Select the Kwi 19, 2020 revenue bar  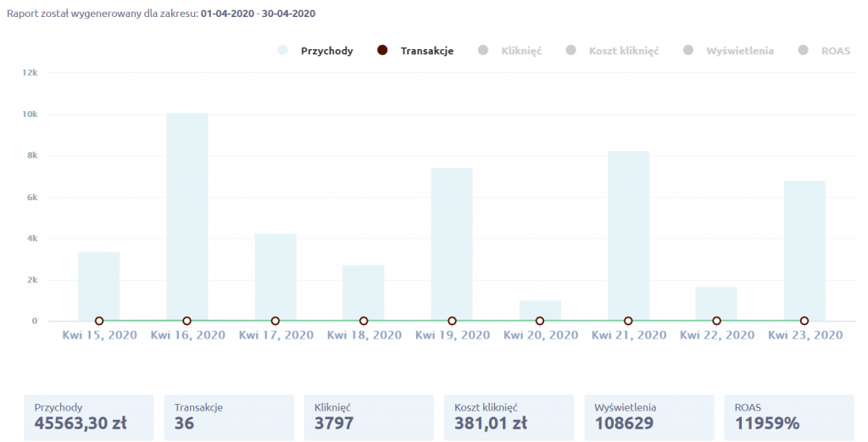452,244
